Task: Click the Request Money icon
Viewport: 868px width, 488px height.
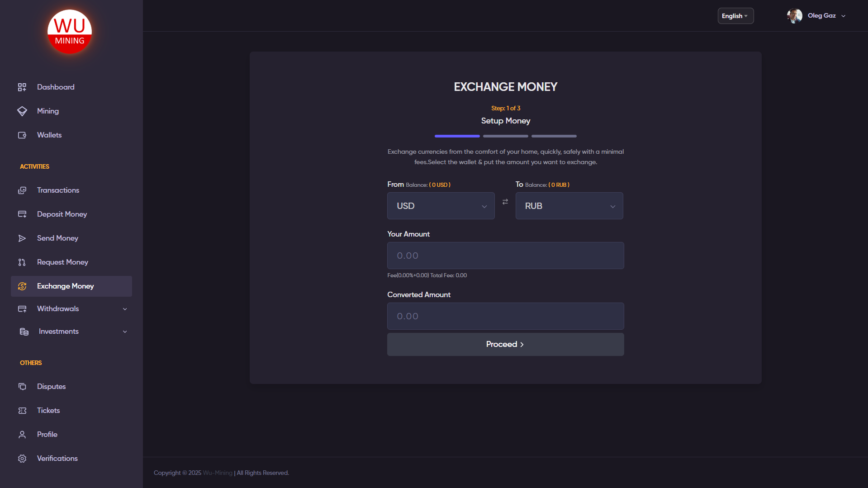Action: [22, 262]
